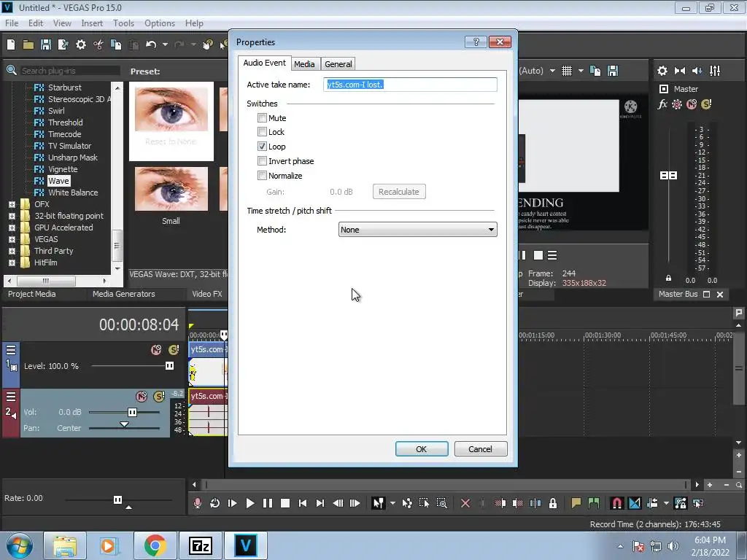Click Play From Start in transport bar
Image resolution: width=747 pixels, height=560 pixels.
[x=233, y=503]
